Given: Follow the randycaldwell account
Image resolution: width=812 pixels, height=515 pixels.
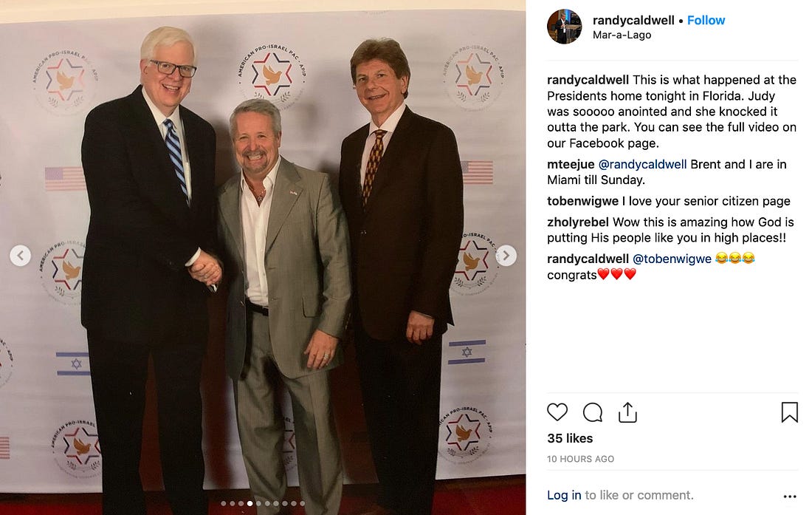Looking at the screenshot, I should point(706,20).
